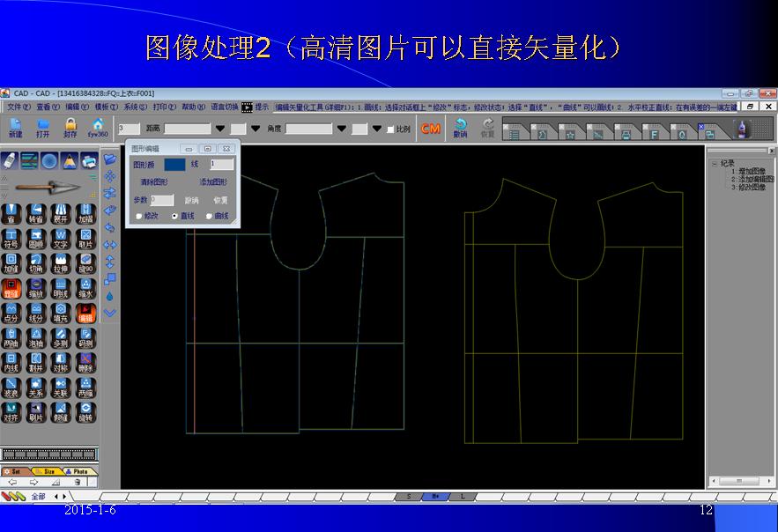Open the 文件 menu
This screenshot has height=532, width=778.
click(x=19, y=107)
